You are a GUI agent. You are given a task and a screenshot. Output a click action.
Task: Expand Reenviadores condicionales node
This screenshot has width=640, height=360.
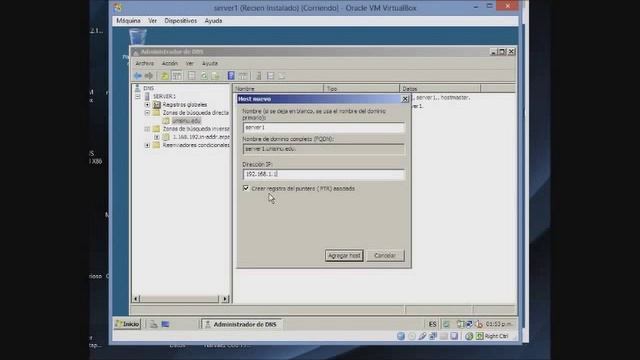coord(147,145)
